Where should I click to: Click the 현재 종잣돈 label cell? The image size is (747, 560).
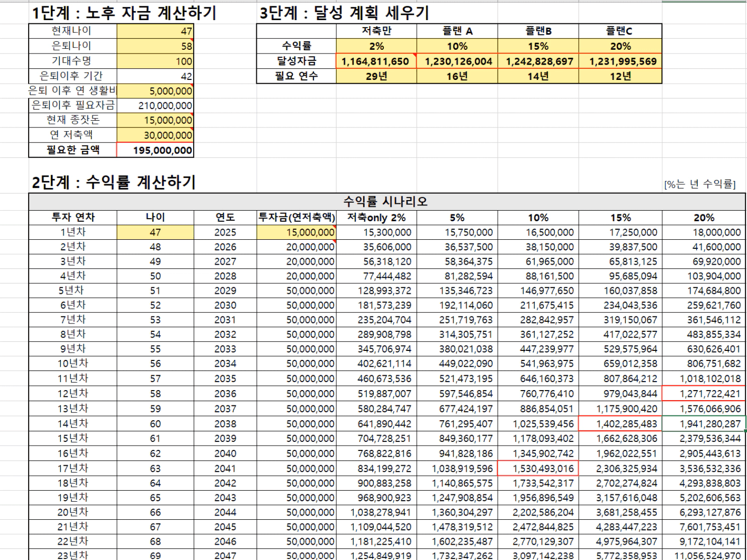point(73,120)
